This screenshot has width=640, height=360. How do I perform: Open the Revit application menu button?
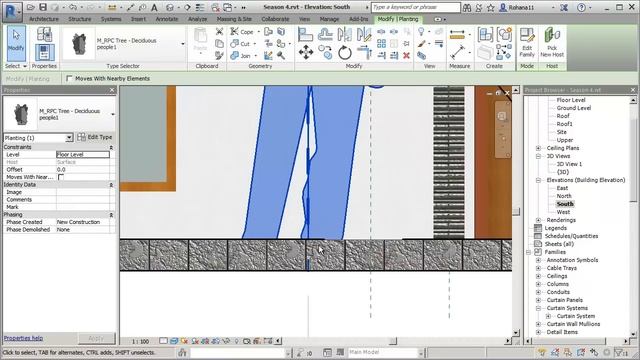tap(12, 11)
